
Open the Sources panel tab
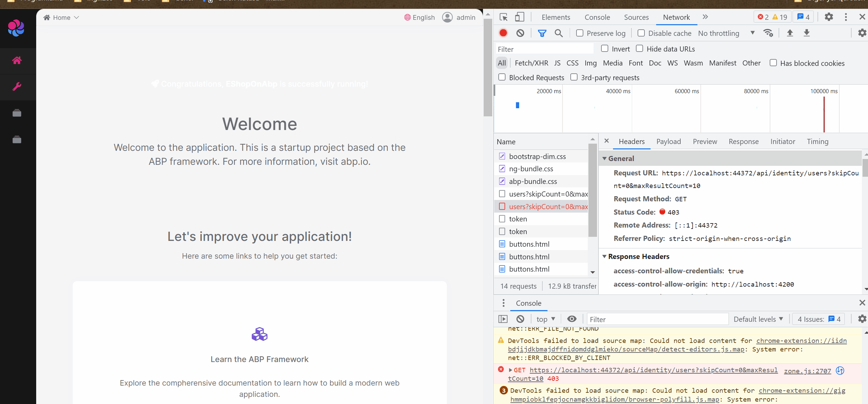point(636,17)
